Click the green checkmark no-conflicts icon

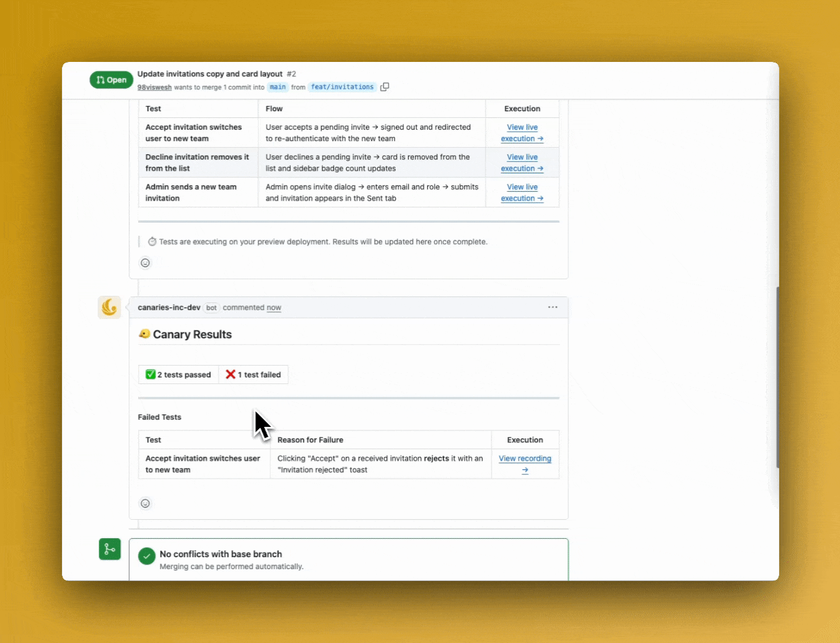147,556
